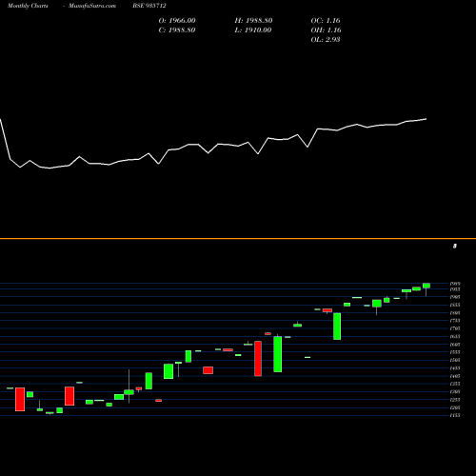
Task: Click the 'MunafaSutra.com' label
Action: pyautogui.click(x=92, y=6)
